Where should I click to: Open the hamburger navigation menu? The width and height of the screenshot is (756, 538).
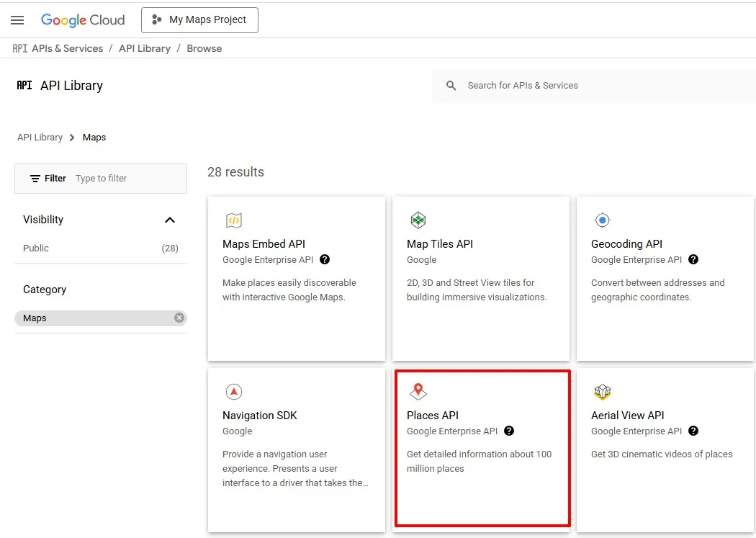17,20
